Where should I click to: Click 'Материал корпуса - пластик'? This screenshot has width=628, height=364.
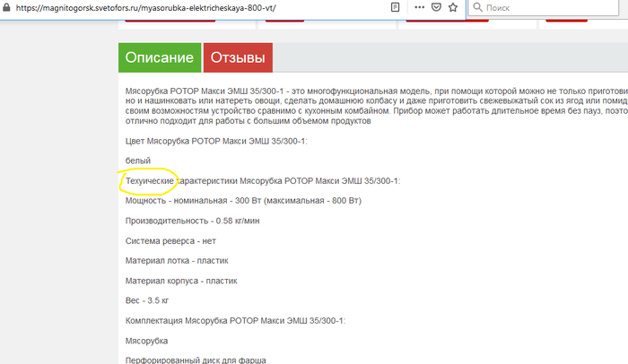coord(181,282)
